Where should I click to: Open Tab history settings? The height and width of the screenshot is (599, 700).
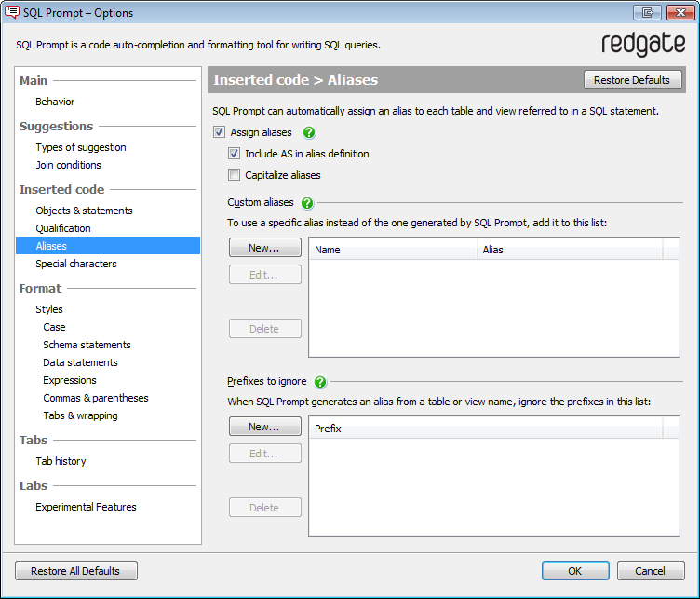pyautogui.click(x=61, y=461)
